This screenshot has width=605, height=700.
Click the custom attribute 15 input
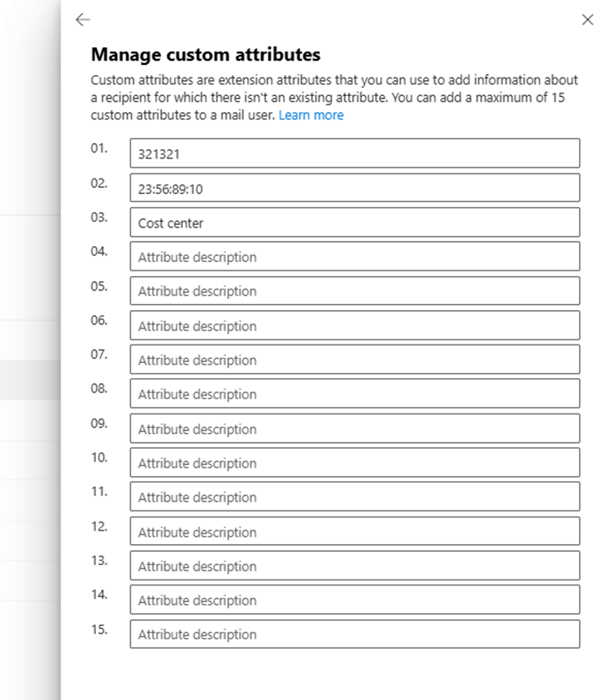(355, 634)
